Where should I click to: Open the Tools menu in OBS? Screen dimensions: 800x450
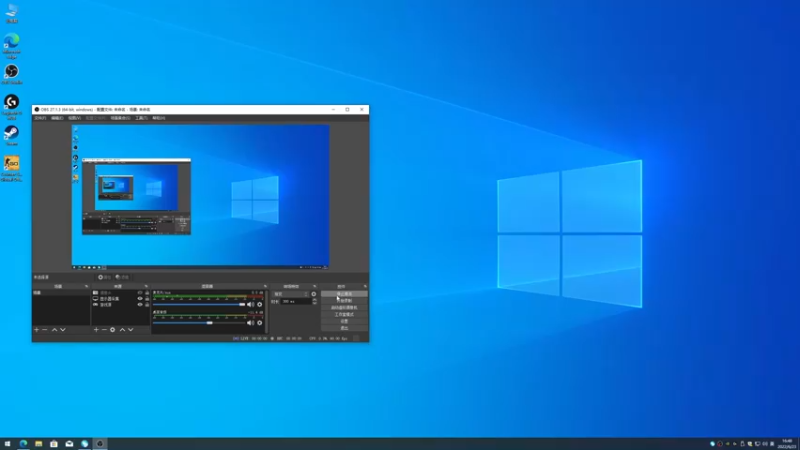(x=141, y=118)
